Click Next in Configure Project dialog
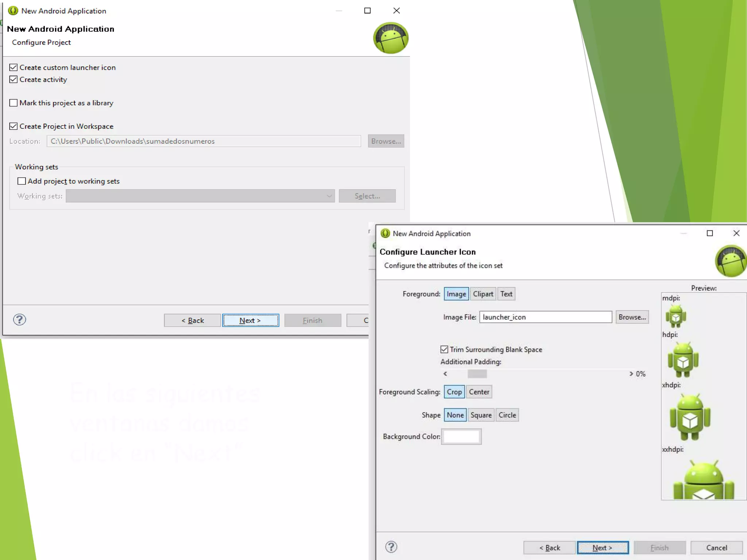This screenshot has width=747, height=560. [x=251, y=320]
